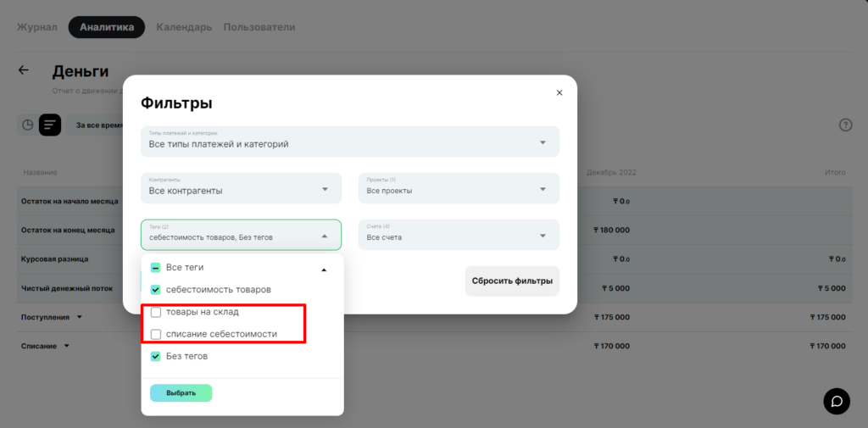Image resolution: width=868 pixels, height=428 pixels.
Task: Expand the Списание row arrow
Action: (x=67, y=346)
